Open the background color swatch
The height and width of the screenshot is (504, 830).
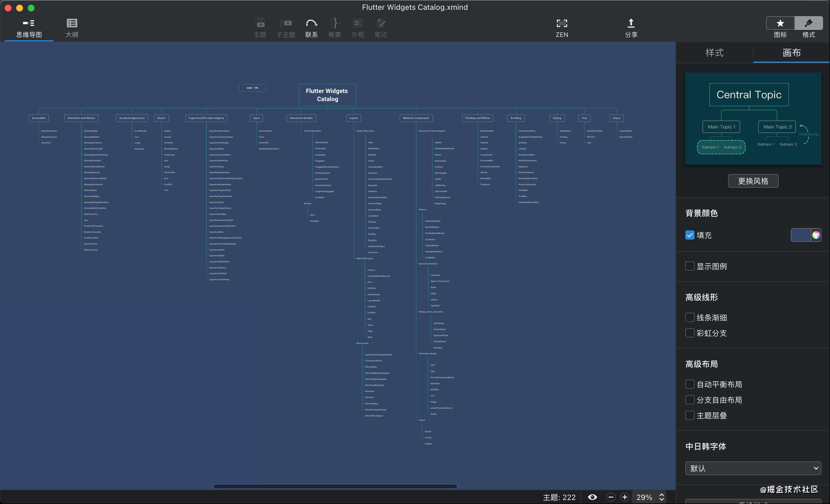click(x=801, y=235)
